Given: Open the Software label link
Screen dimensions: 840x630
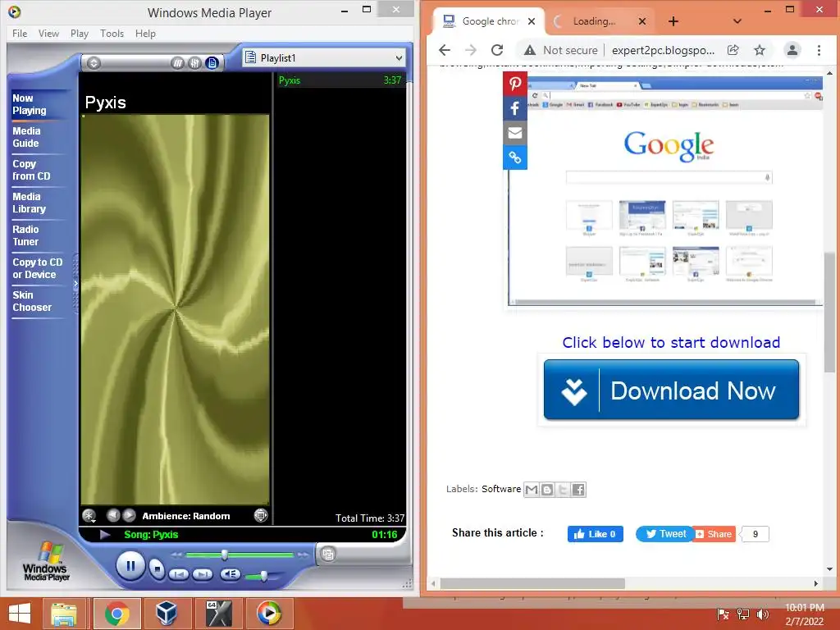Looking at the screenshot, I should (x=501, y=489).
